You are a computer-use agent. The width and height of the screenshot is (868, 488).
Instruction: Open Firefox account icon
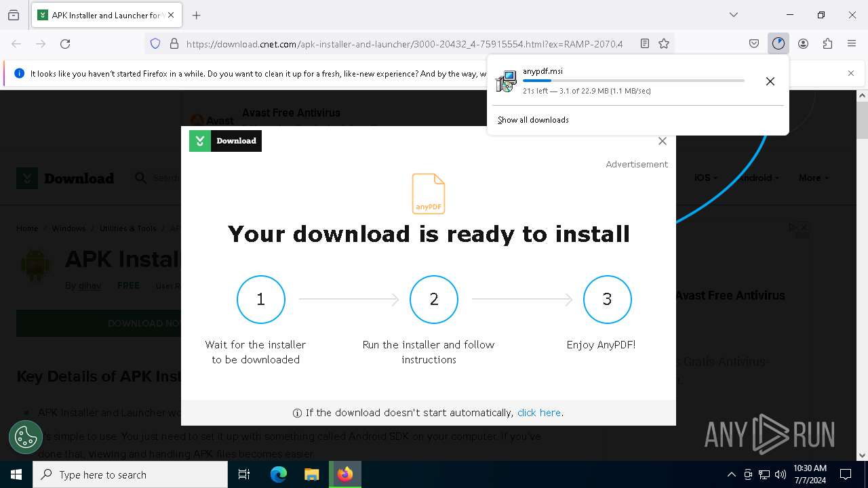[x=803, y=43]
